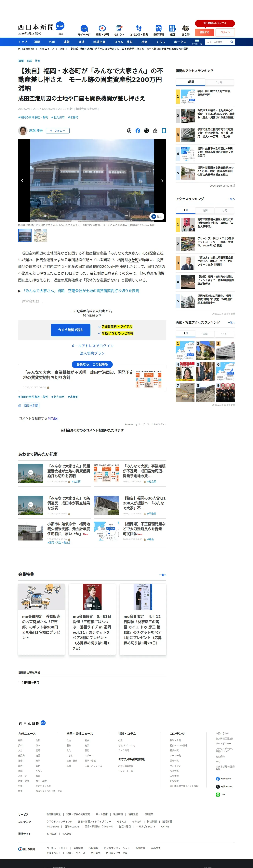Switch アクセスランキング to 1ヶ月 tab

tap(224, 210)
